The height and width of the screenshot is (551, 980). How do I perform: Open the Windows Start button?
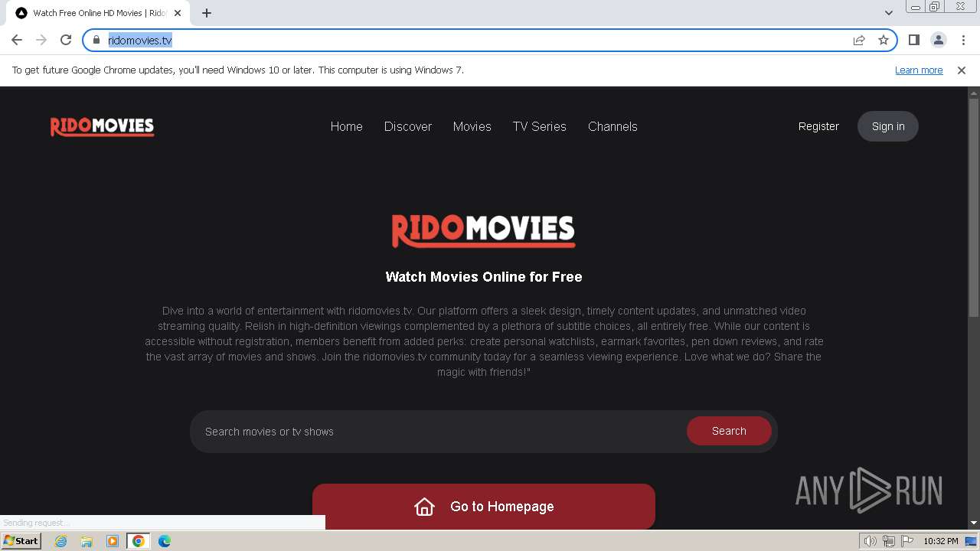(x=21, y=540)
